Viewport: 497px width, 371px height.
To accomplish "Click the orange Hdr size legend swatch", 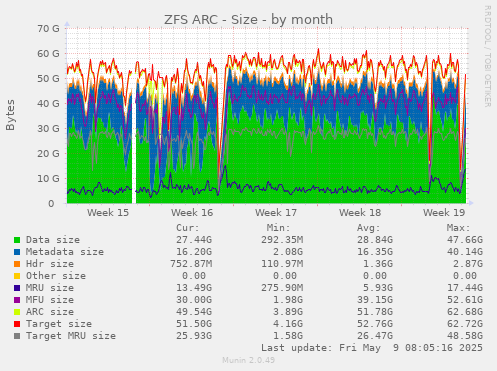I will point(17,264).
